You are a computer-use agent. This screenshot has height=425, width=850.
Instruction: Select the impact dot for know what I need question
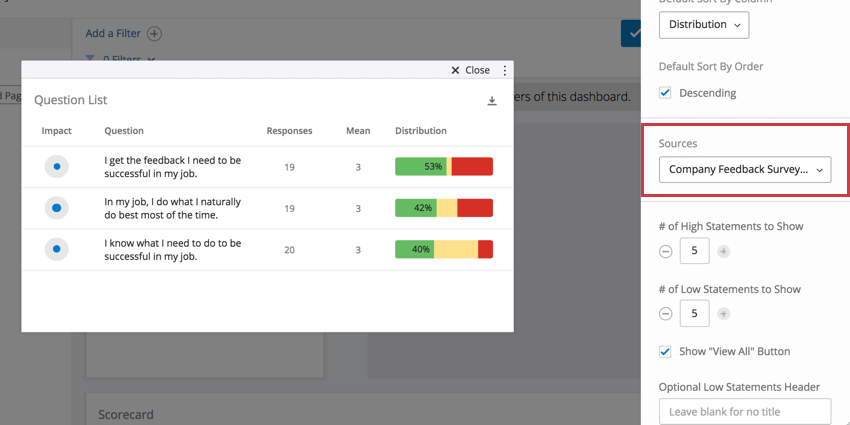pyautogui.click(x=56, y=249)
